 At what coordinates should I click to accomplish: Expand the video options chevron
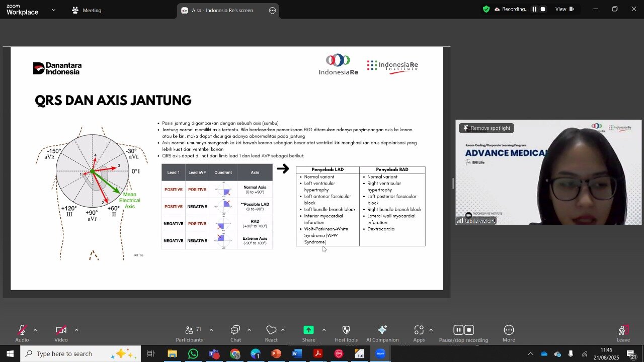pos(76,330)
